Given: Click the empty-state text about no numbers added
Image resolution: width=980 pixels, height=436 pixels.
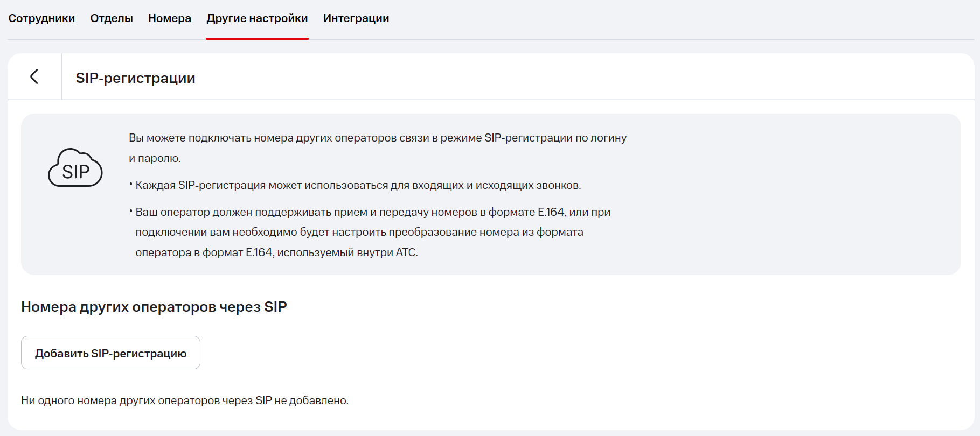Looking at the screenshot, I should (x=185, y=400).
